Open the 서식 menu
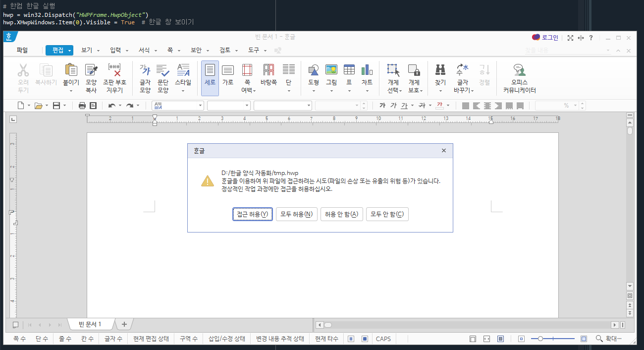This screenshot has width=644, height=350. [x=144, y=50]
